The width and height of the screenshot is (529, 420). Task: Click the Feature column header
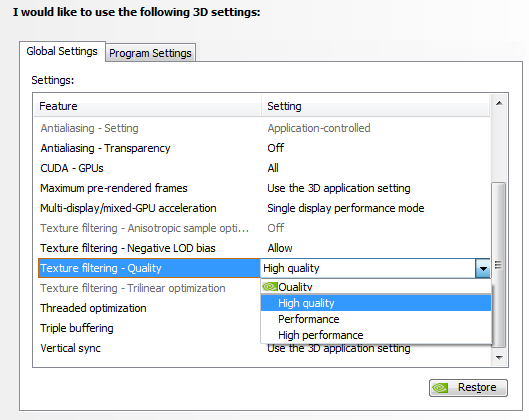coord(148,106)
